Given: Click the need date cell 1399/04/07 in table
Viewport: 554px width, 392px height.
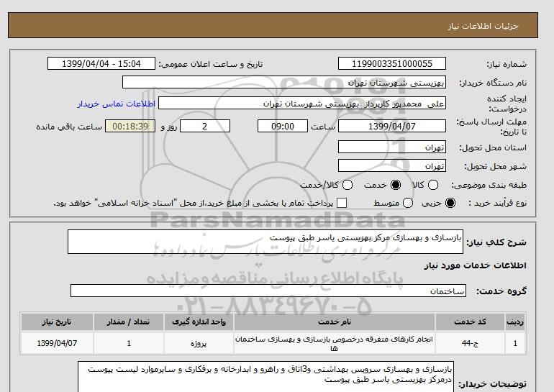Looking at the screenshot, I should click(x=57, y=343).
